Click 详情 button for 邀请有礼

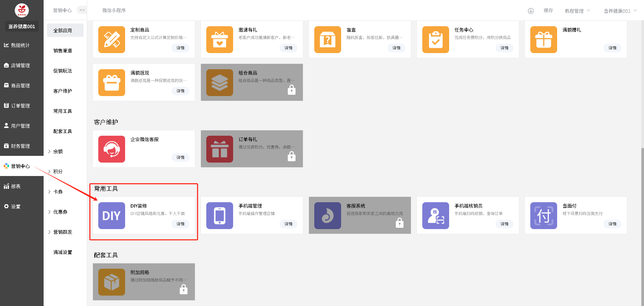pyautogui.click(x=288, y=48)
